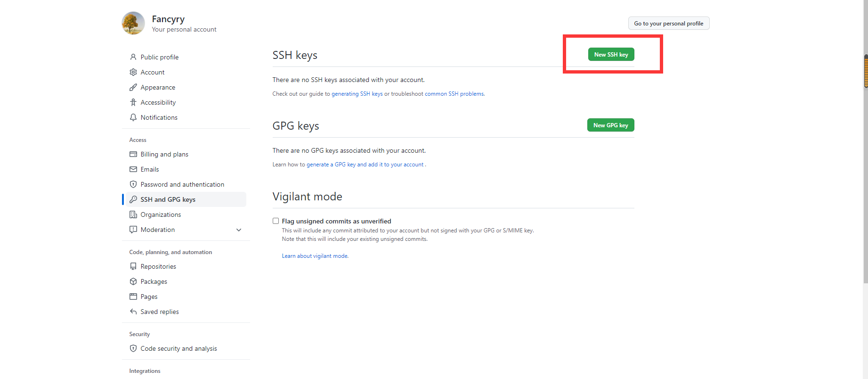Click the Account gear icon
This screenshot has height=379, width=868.
(x=133, y=72)
